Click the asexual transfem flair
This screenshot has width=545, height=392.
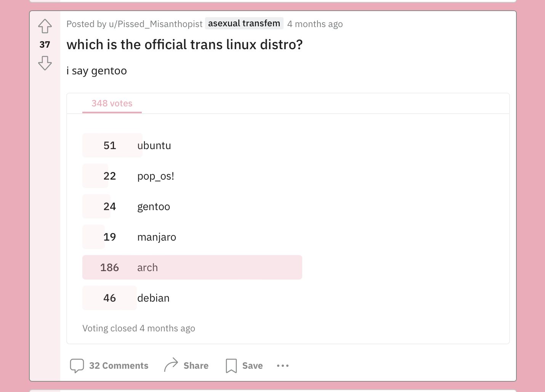pyautogui.click(x=244, y=24)
